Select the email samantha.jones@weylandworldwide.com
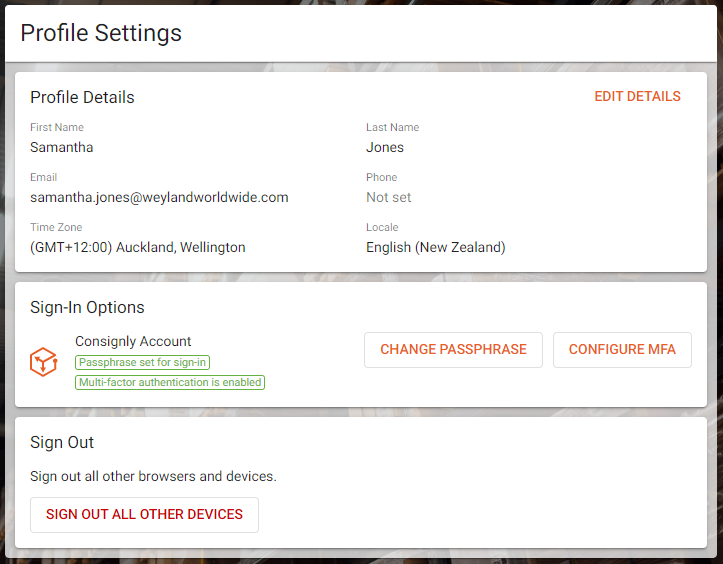 159,198
